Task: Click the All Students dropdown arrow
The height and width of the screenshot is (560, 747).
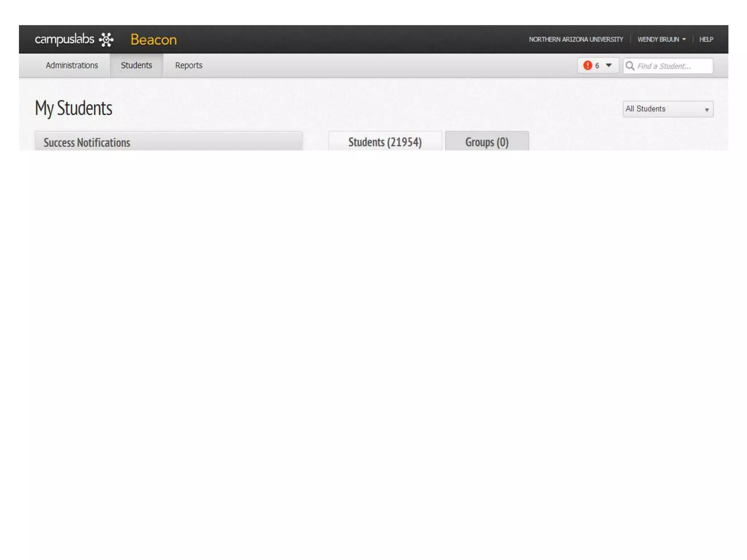Action: 707,110
